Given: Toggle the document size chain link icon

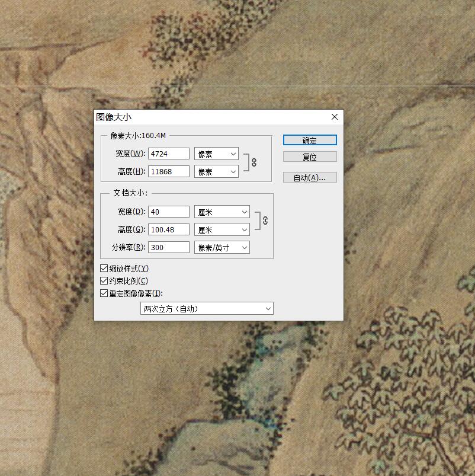Looking at the screenshot, I should (265, 221).
